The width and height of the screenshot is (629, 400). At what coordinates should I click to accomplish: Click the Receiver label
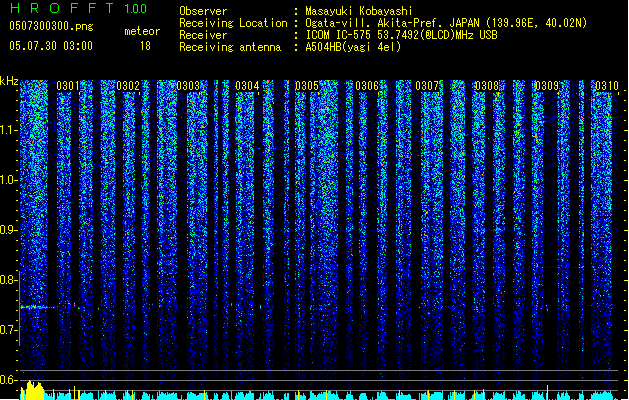coord(203,35)
